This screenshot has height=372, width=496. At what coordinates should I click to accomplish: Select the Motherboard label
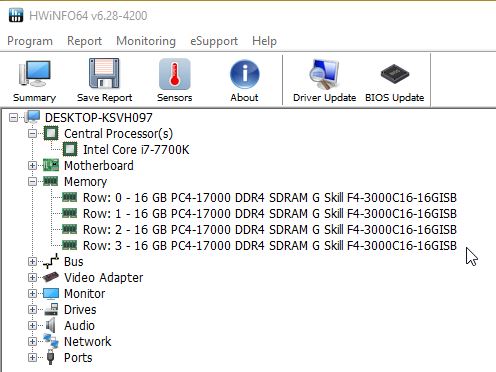coord(99,166)
